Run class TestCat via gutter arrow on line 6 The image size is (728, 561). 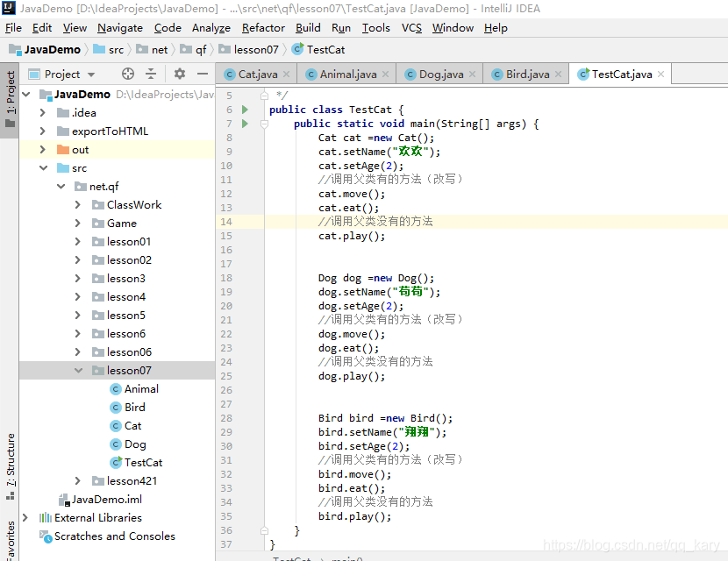(x=245, y=110)
